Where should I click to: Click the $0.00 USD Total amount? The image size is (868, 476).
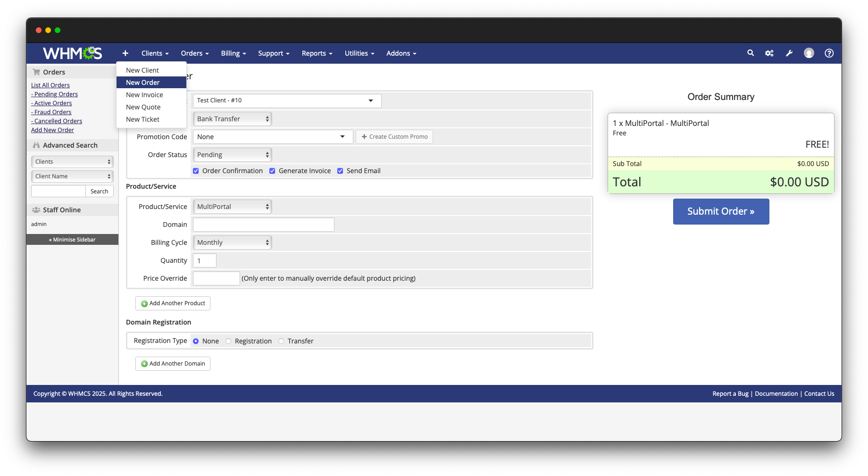[800, 182]
